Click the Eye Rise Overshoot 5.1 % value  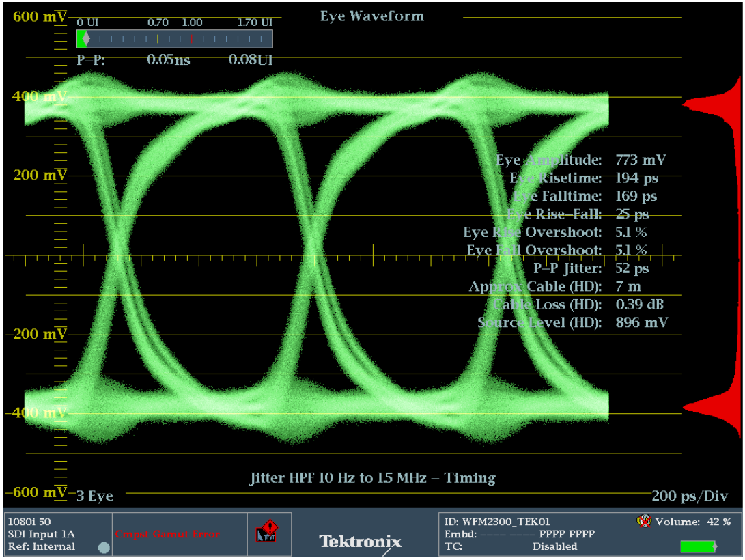(x=631, y=232)
